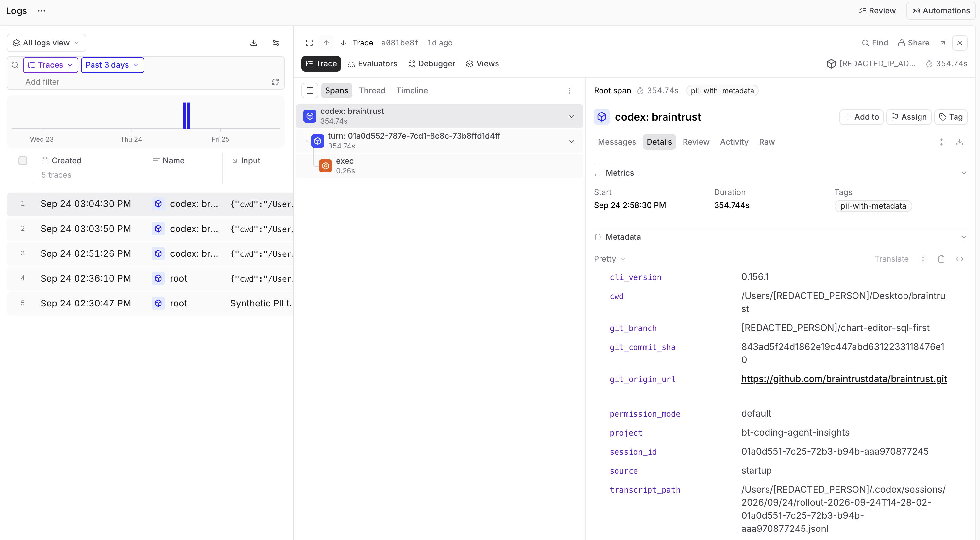Open the Views tab
This screenshot has height=540, width=980.
pos(482,64)
